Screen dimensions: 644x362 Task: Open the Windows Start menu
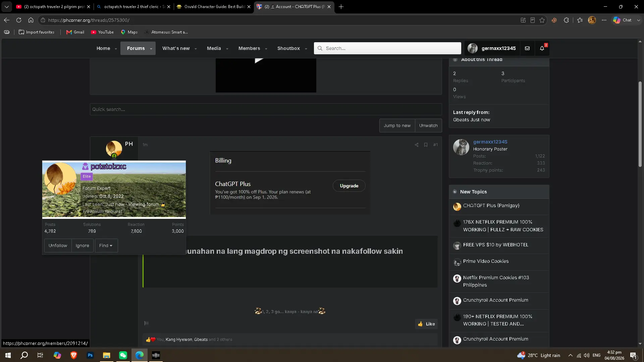coord(8,355)
